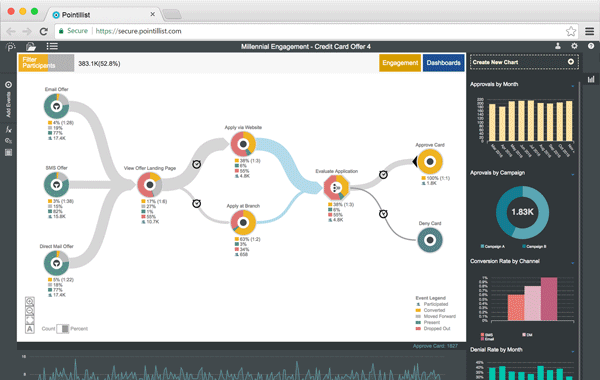Screen dimensions: 600x380
Task: Click the Add Events target icon
Action: tap(8, 85)
